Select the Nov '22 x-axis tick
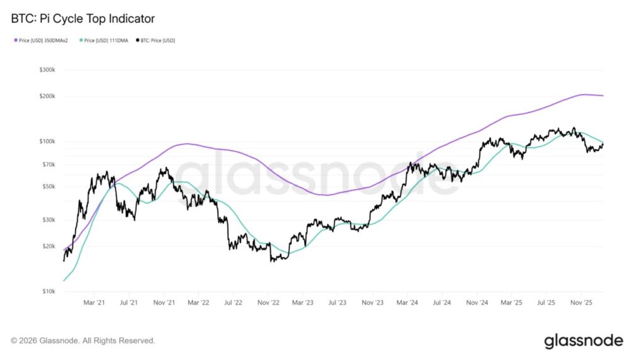The image size is (644, 358). (x=268, y=303)
